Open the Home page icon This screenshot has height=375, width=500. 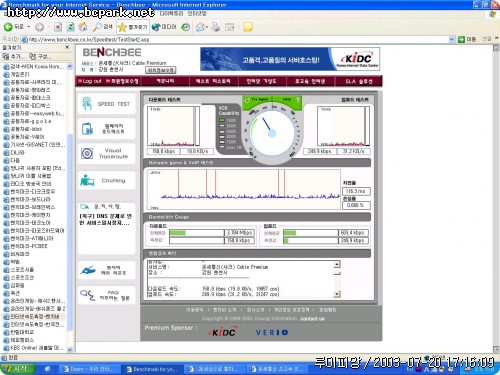click(83, 27)
